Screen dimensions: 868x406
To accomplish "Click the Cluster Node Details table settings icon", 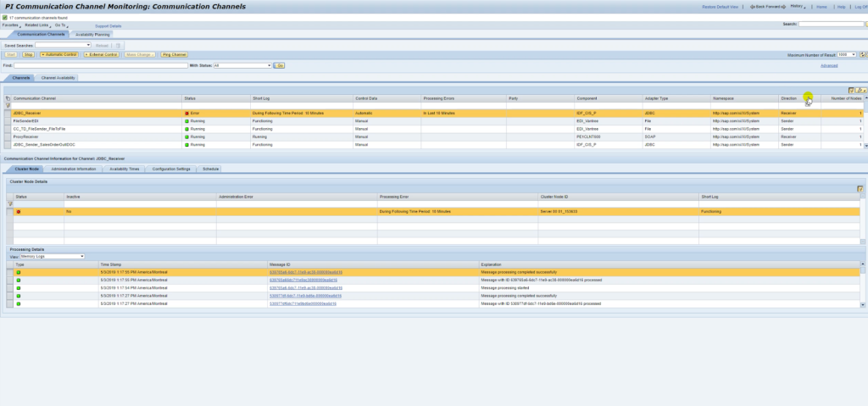I will (x=860, y=189).
